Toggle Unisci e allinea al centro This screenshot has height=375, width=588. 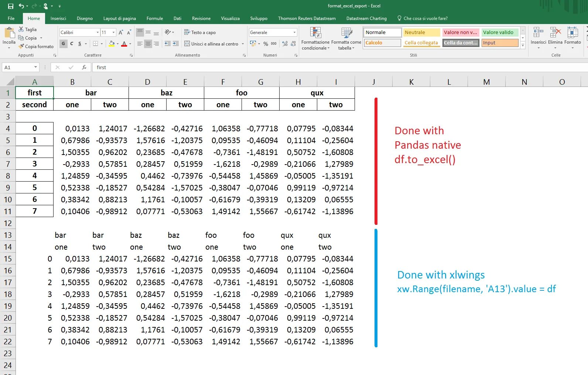point(211,44)
